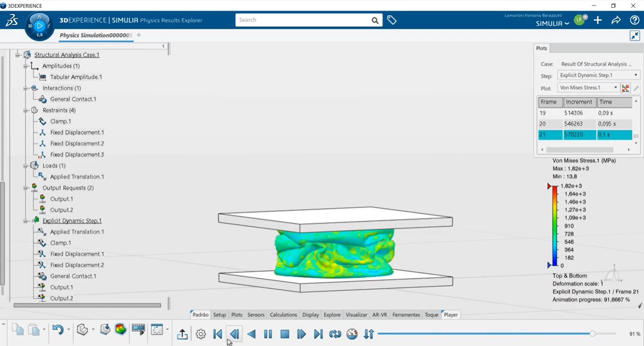Open the Undo history dropdown arrow
This screenshot has height=346, width=644.
[x=68, y=330]
